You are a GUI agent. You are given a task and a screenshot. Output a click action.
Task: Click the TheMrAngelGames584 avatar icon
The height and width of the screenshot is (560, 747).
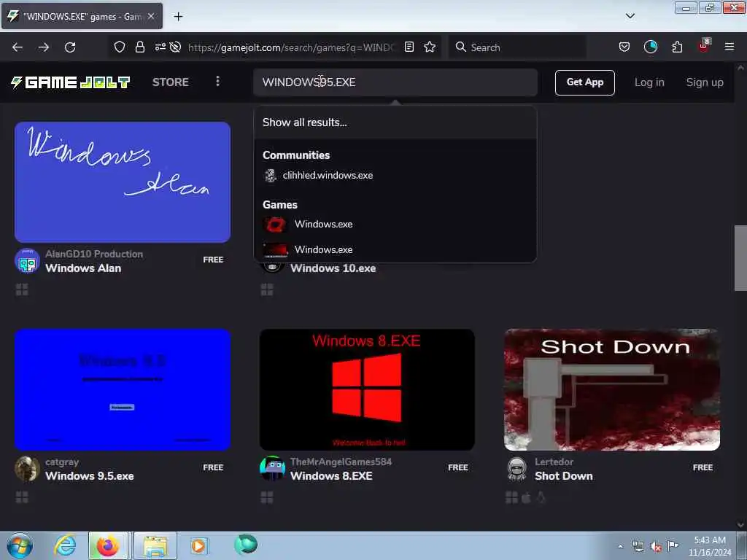tap(272, 469)
